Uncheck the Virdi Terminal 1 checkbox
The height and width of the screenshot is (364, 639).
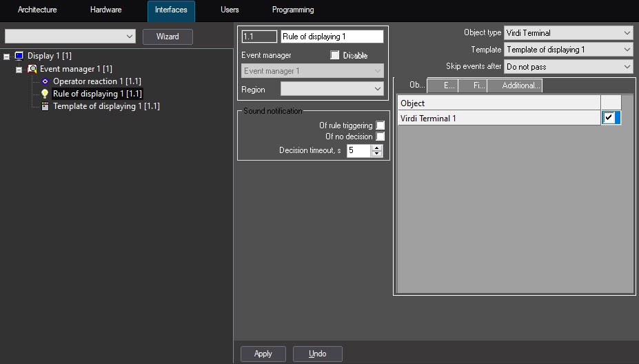609,118
